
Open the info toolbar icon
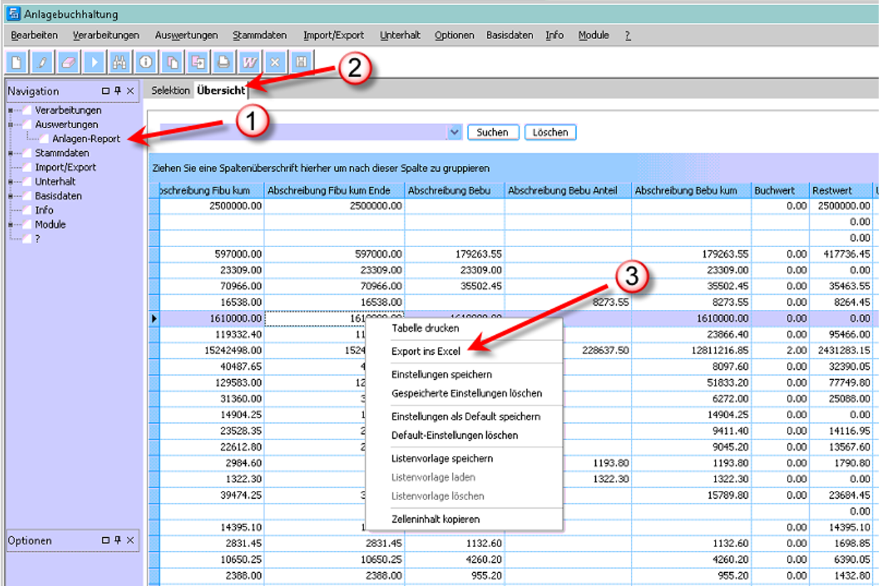coord(145,62)
